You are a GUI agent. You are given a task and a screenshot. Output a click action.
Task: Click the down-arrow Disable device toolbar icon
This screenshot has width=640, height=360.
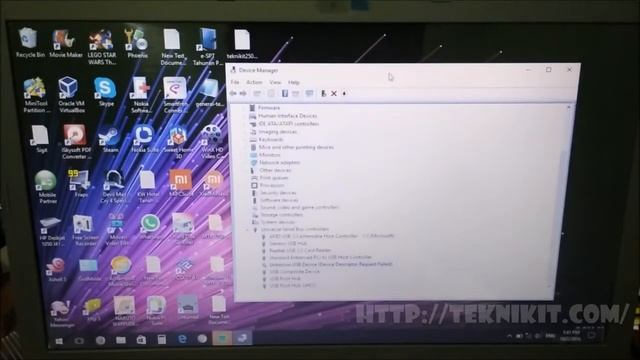click(x=344, y=93)
